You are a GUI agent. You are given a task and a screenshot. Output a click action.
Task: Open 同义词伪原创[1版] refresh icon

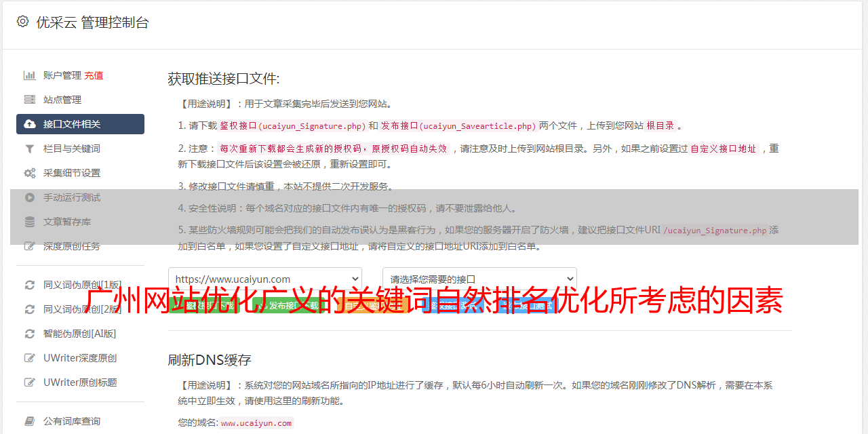[x=30, y=285]
